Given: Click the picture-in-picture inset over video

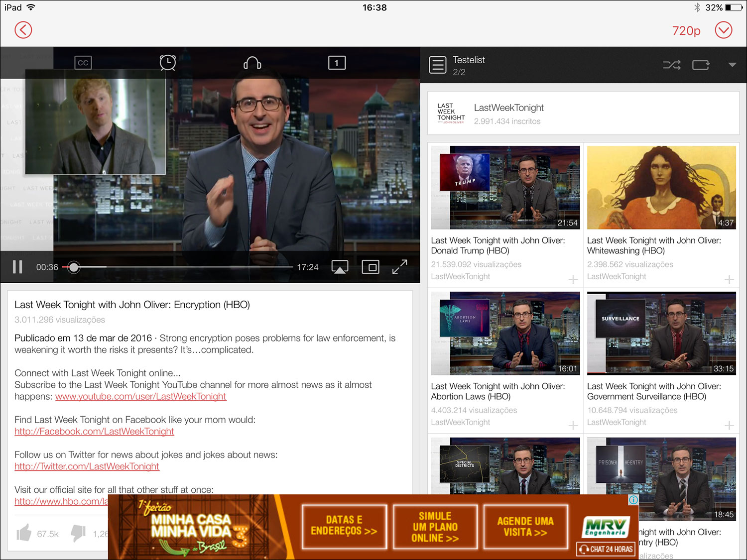Looking at the screenshot, I should click(x=96, y=121).
